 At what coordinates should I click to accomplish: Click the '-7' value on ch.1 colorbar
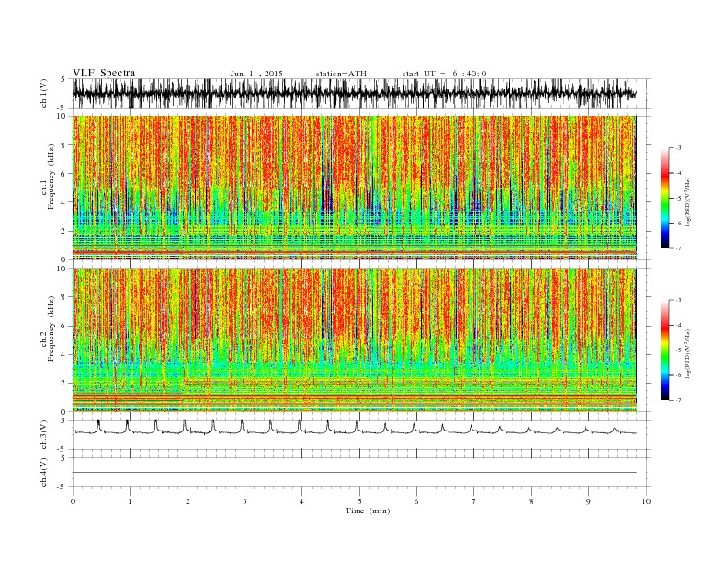tap(678, 248)
